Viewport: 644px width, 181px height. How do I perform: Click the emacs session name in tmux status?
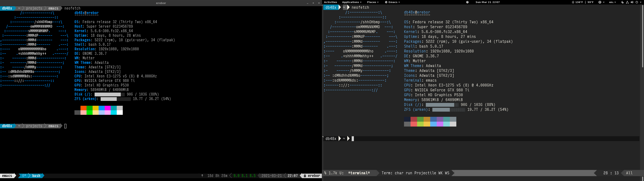point(7,176)
